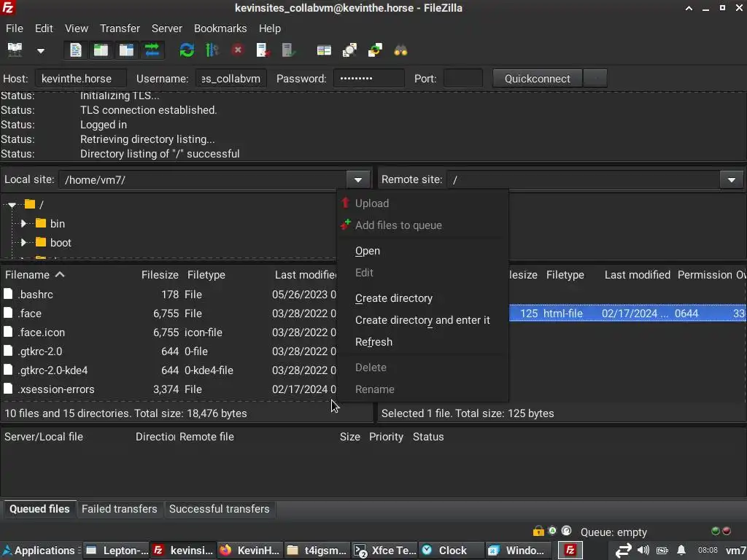The height and width of the screenshot is (560, 747).
Task: Sort local files by Filesize column
Action: [x=160, y=275]
